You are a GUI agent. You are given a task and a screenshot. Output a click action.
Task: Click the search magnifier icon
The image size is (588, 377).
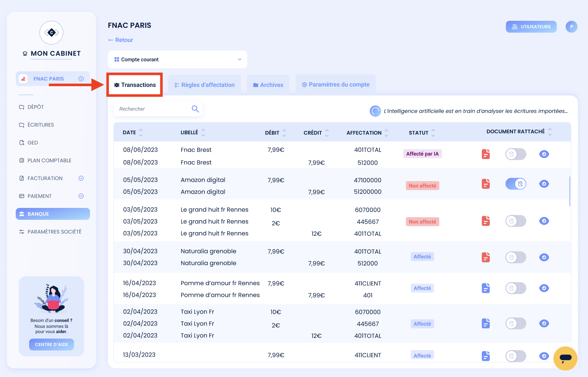click(x=195, y=109)
